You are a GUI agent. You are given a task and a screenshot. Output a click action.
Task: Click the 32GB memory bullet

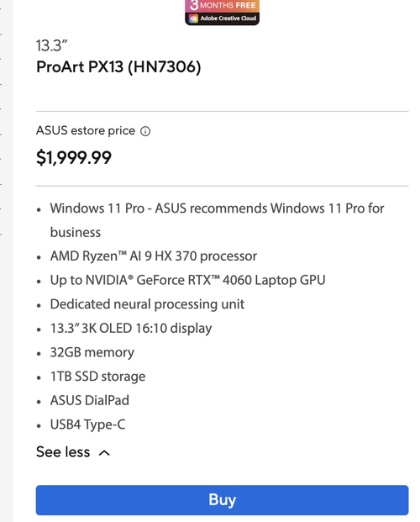point(92,352)
